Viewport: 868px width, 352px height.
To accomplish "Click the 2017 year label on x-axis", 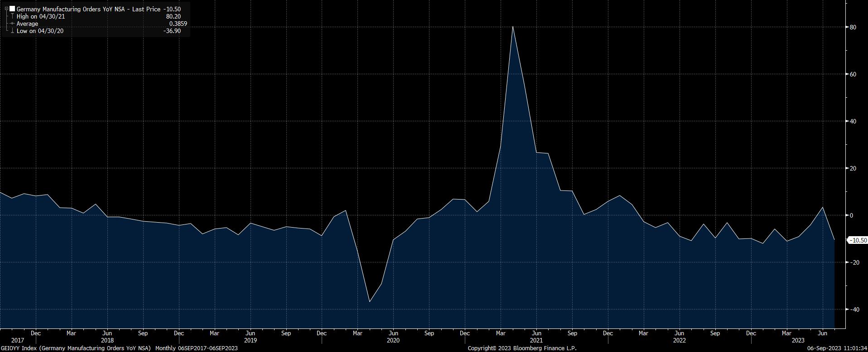I will [18, 340].
